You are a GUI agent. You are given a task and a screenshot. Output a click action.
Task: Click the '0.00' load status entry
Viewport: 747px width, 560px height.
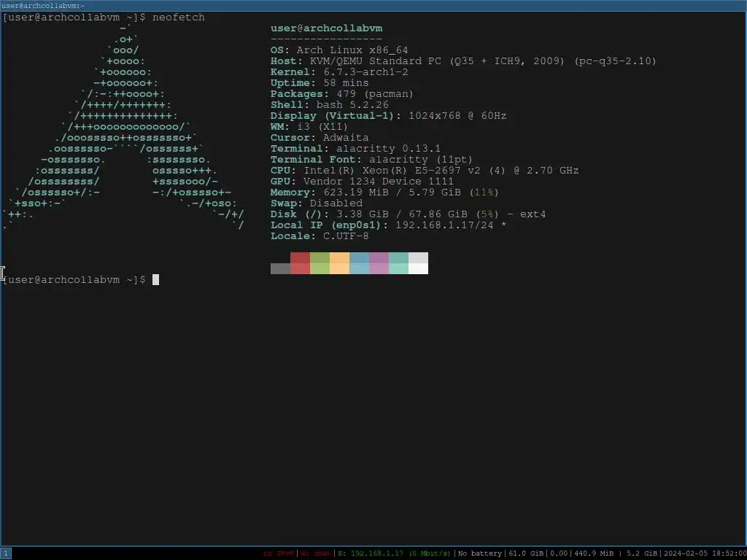coord(559,553)
